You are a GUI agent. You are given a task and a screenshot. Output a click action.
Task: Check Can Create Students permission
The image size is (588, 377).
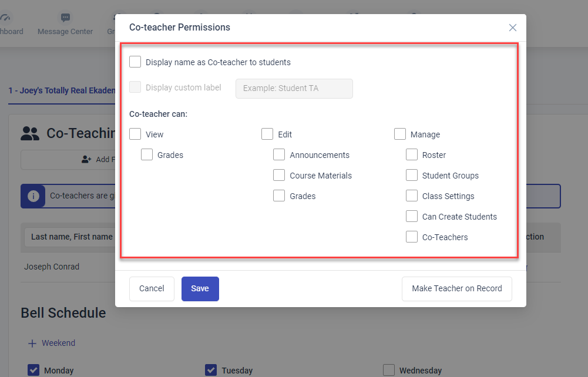pos(412,217)
